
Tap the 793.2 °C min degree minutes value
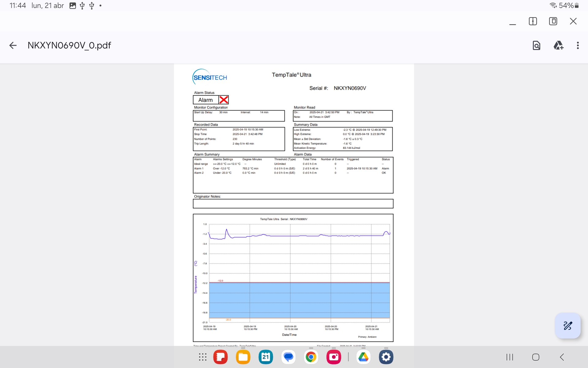point(250,168)
